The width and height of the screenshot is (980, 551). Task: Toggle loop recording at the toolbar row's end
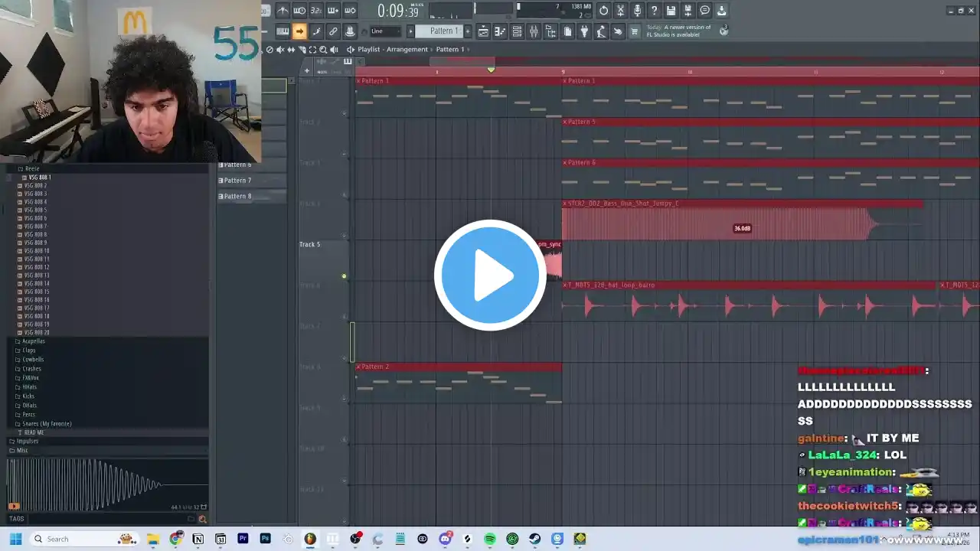pyautogui.click(x=350, y=11)
